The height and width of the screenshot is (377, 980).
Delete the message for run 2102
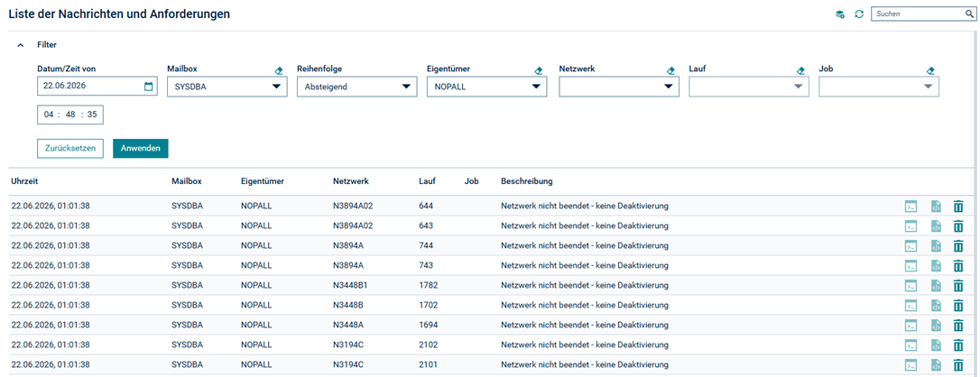click(958, 345)
